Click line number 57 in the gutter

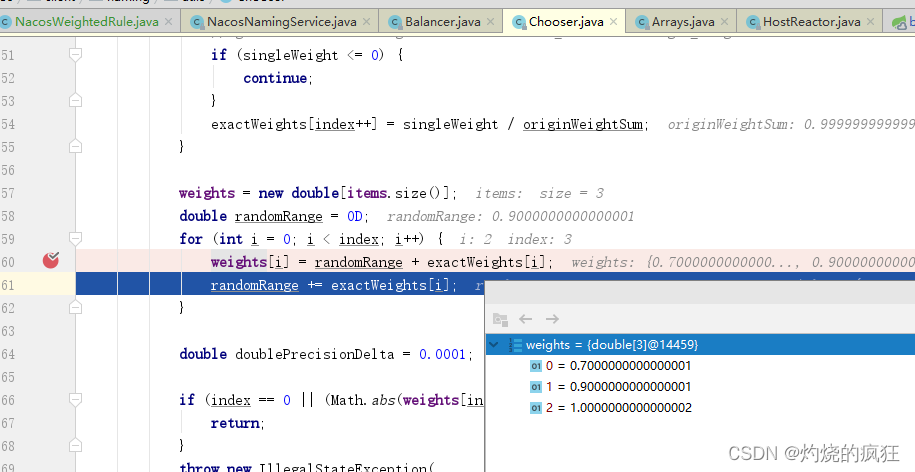click(x=8, y=193)
